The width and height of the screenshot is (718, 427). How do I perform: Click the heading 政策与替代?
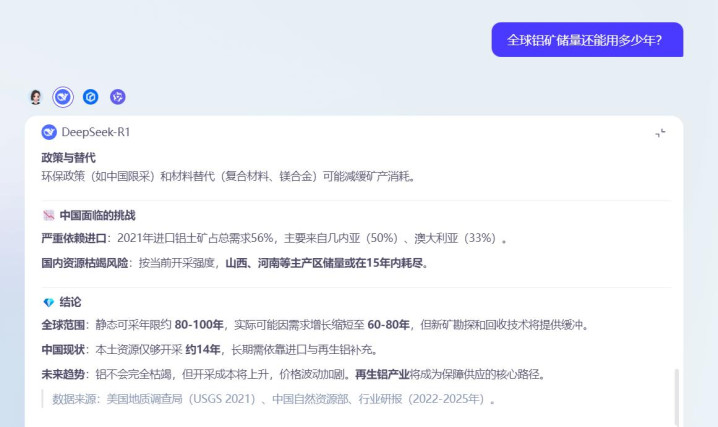[x=68, y=158]
